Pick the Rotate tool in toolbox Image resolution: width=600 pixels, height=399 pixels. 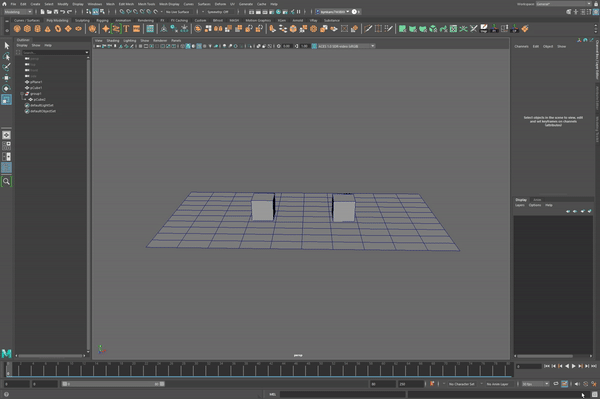click(x=7, y=89)
